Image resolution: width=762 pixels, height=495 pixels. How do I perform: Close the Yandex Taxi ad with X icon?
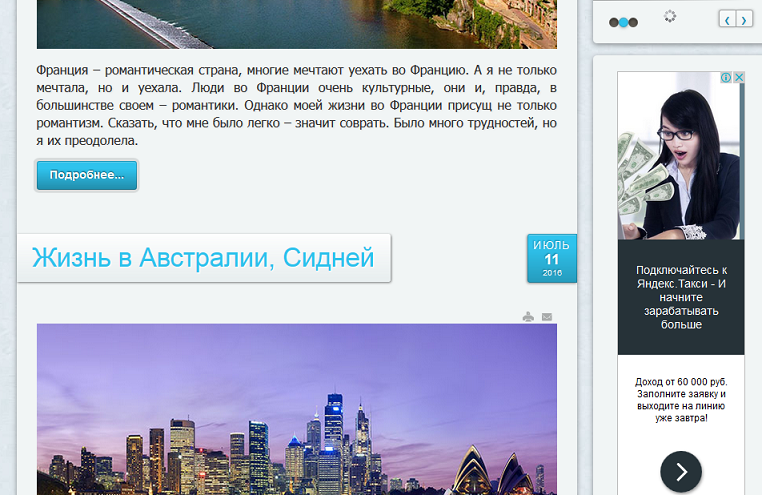click(739, 77)
